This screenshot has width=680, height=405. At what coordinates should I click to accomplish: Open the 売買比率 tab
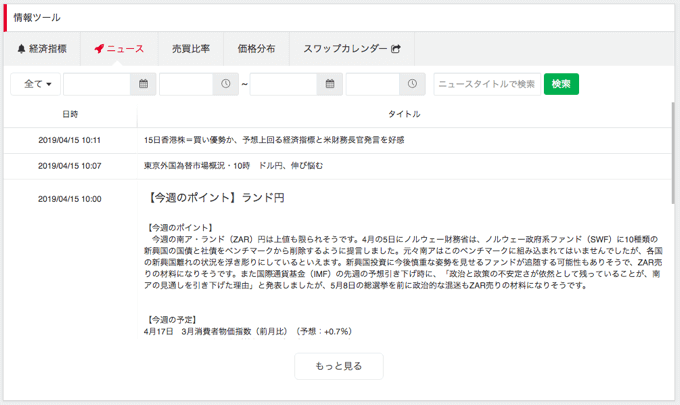191,48
